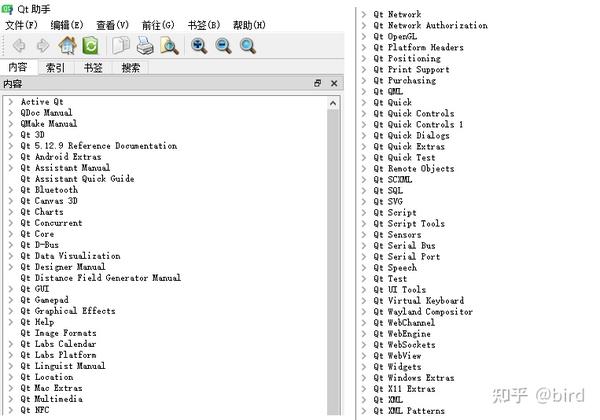Image resolution: width=600 pixels, height=420 pixels.
Task: Click the scroll up arrow of contents list
Action: tap(333, 103)
